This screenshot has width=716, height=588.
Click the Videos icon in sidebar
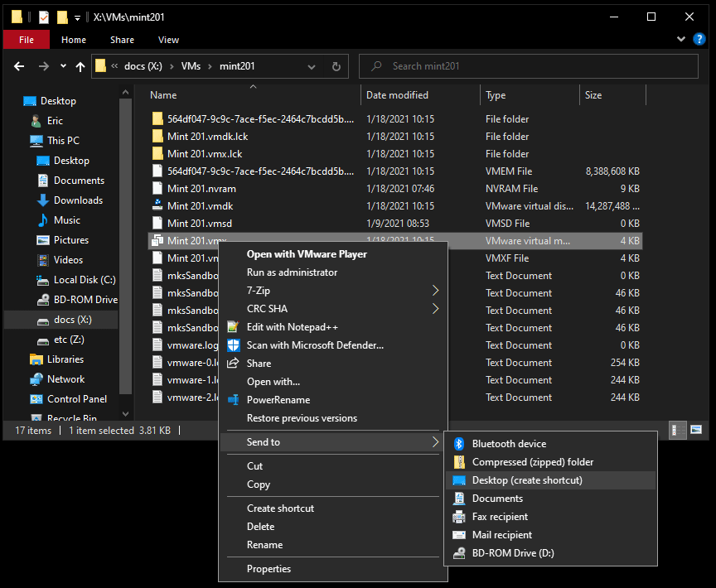coord(43,259)
